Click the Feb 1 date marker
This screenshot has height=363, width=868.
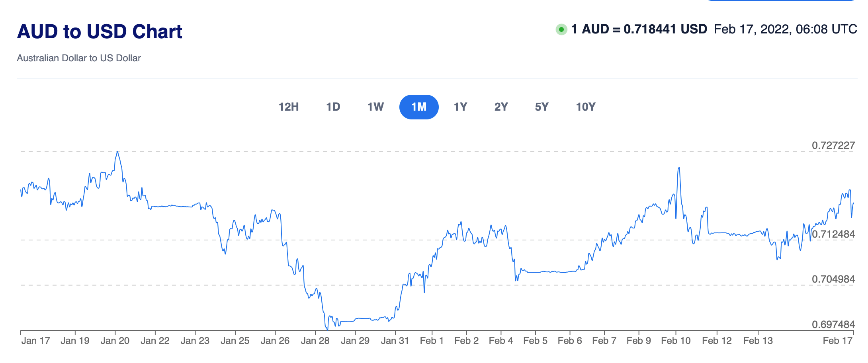432,341
